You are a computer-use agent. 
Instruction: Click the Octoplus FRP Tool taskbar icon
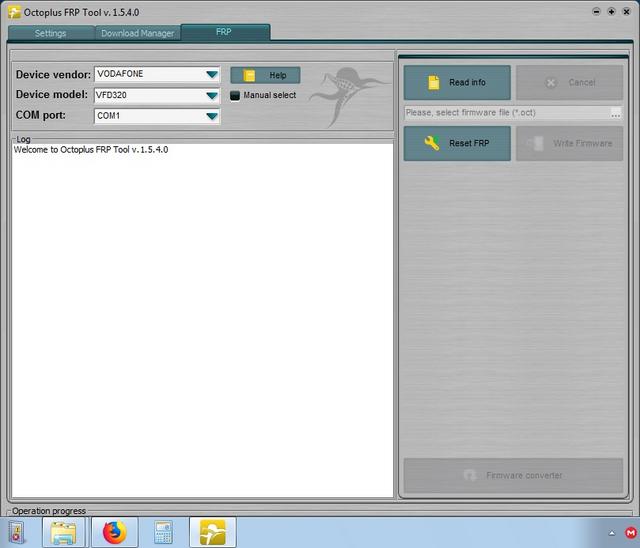213,532
